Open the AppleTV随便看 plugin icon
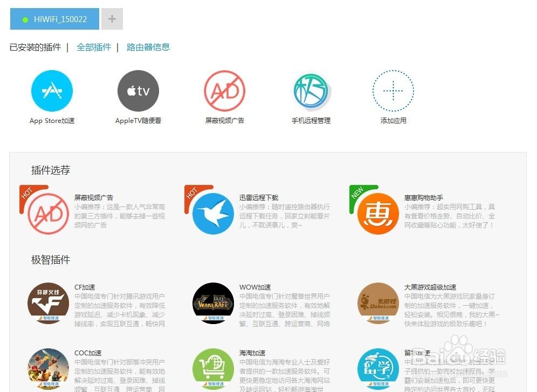 point(138,91)
